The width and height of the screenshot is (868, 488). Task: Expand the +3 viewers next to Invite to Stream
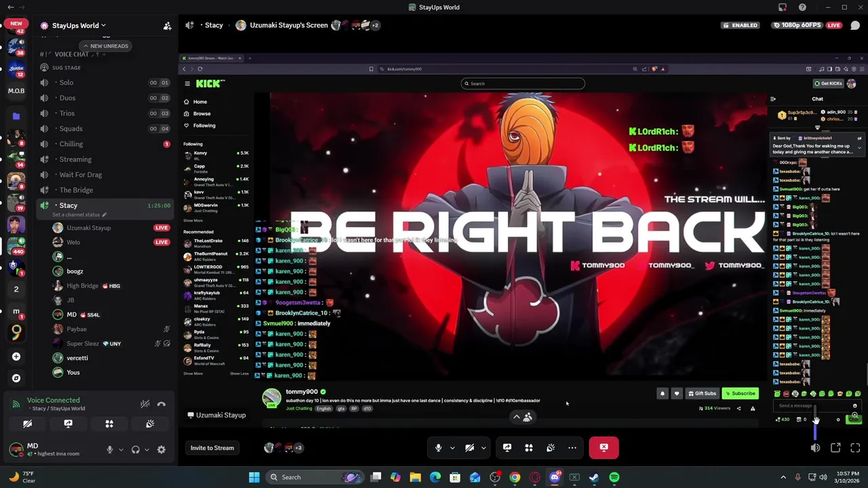tap(298, 447)
